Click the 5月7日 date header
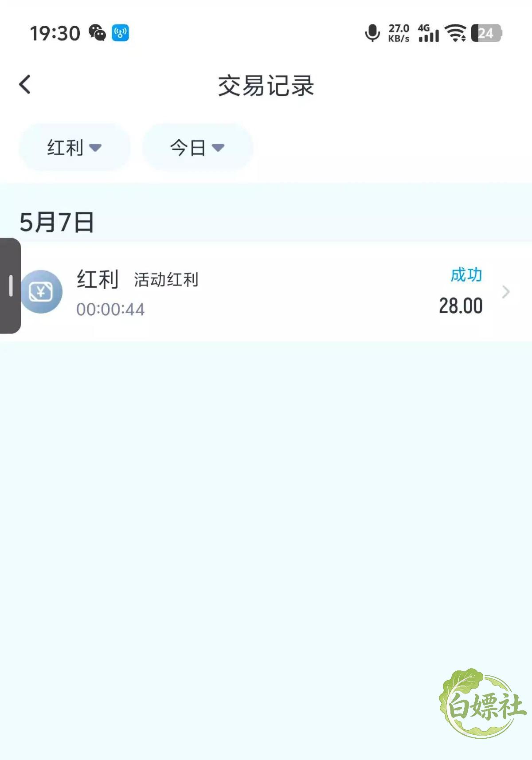 coord(57,222)
